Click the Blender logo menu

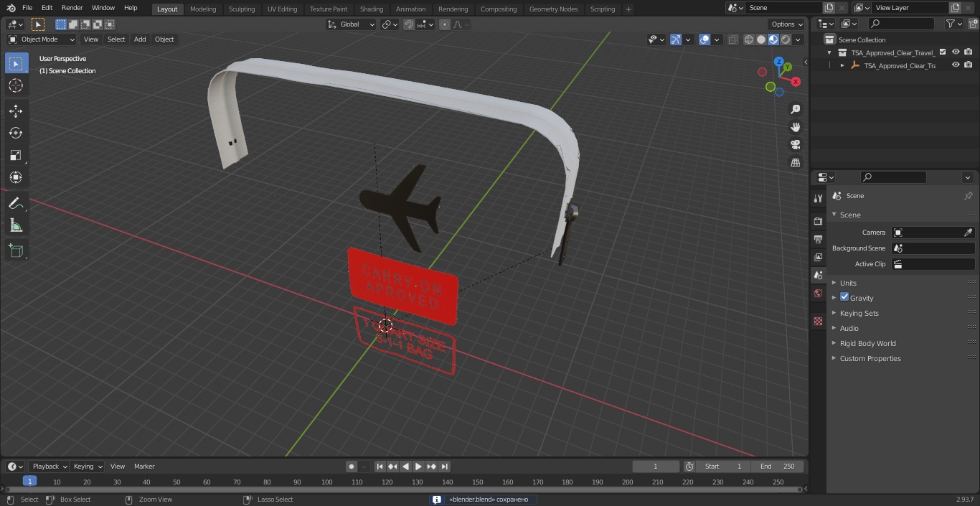pyautogui.click(x=10, y=8)
